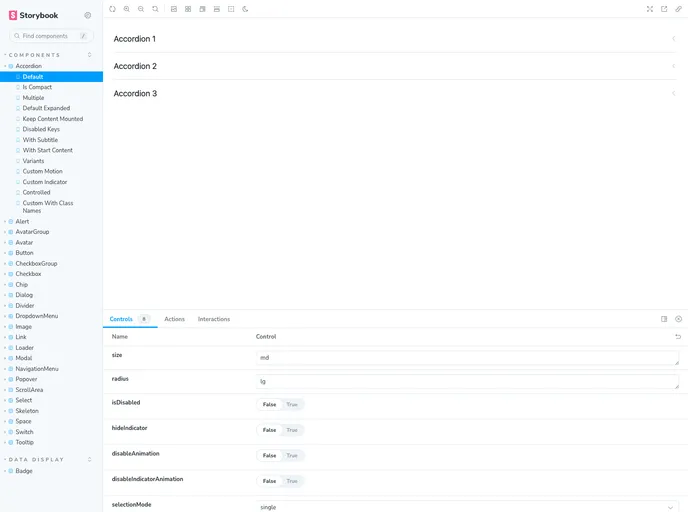Click the remount component icon
The height and width of the screenshot is (512, 688).
click(112, 9)
